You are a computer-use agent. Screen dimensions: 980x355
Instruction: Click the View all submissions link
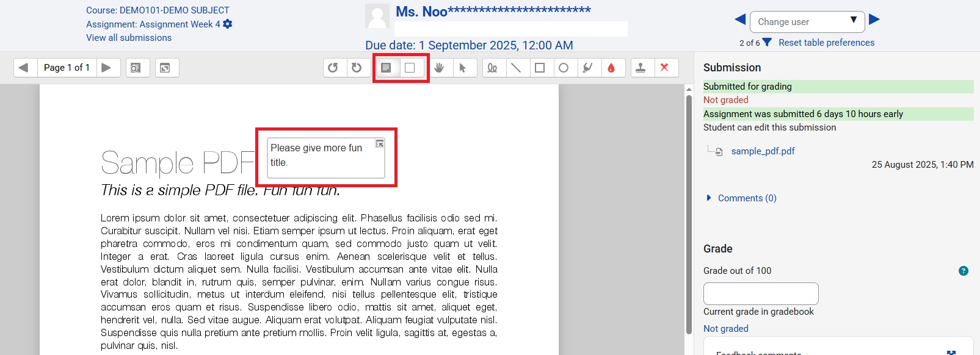(x=129, y=38)
